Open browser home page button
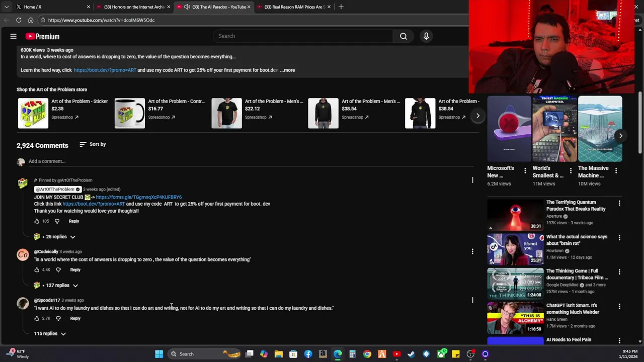Image resolution: width=644 pixels, height=362 pixels. click(31, 20)
